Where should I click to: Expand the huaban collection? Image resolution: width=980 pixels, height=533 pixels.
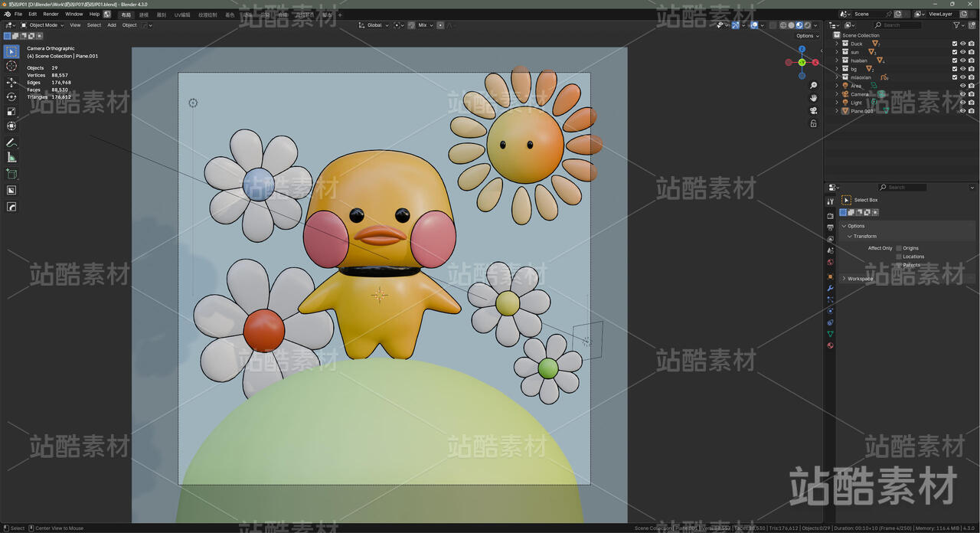[x=837, y=60]
